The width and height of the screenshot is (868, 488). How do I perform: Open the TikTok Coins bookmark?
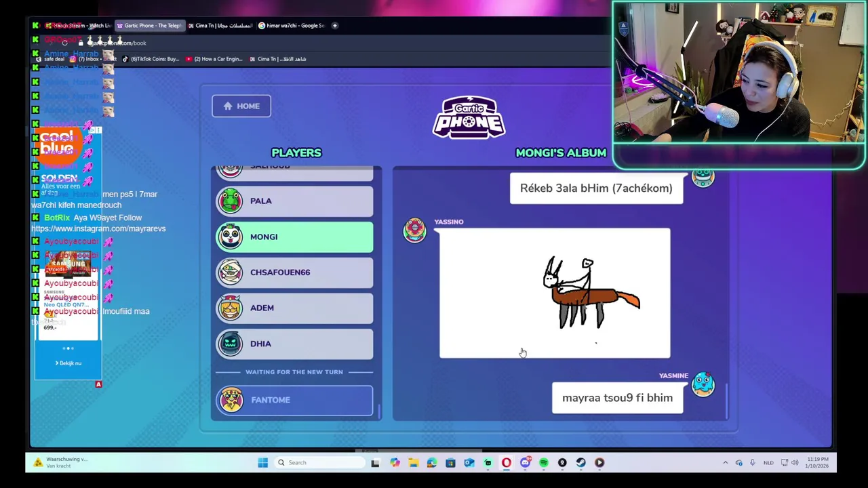pos(151,59)
